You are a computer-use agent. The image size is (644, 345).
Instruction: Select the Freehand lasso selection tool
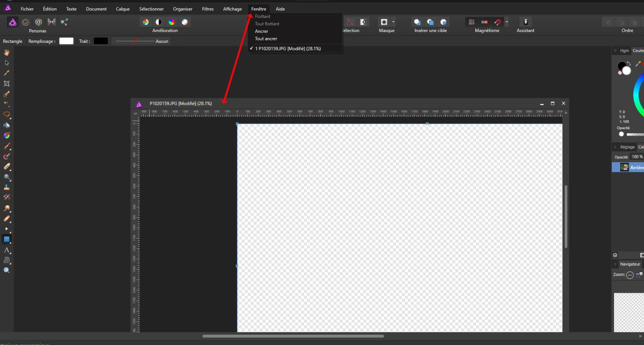click(7, 115)
